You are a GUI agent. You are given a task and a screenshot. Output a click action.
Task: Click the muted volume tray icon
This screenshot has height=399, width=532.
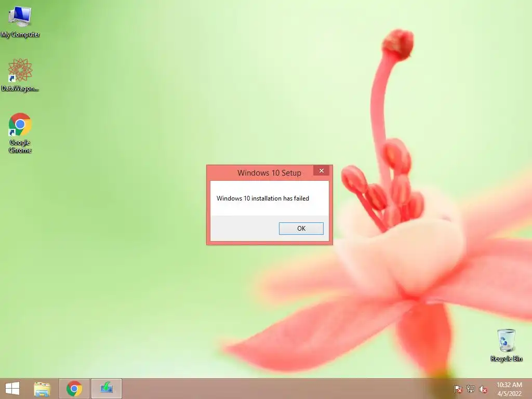click(x=483, y=389)
